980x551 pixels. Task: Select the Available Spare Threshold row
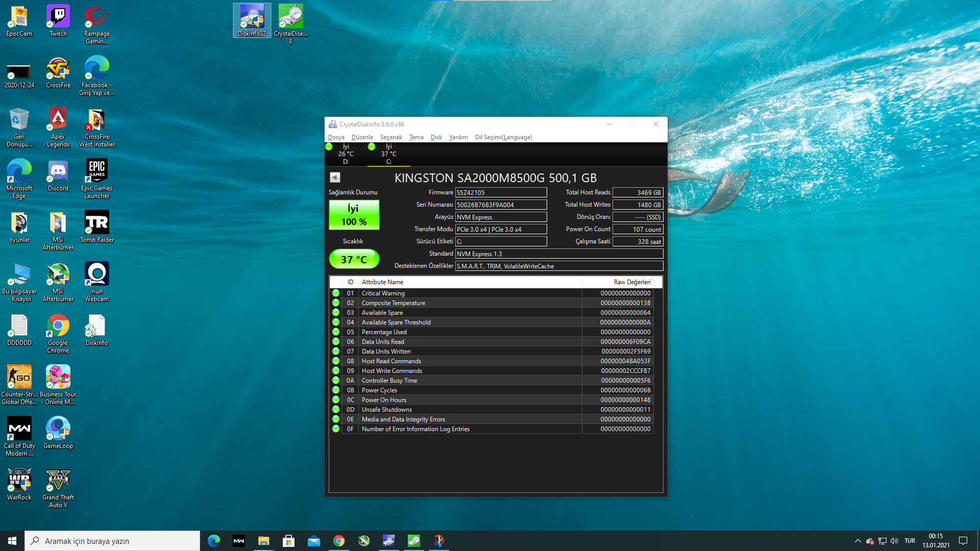492,322
